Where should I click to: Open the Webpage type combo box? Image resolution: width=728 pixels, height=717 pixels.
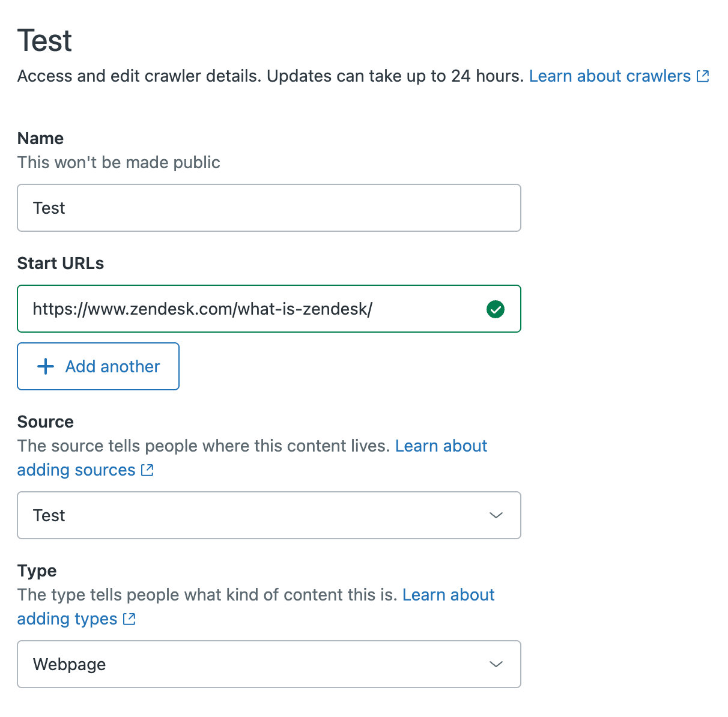pyautogui.click(x=252, y=664)
